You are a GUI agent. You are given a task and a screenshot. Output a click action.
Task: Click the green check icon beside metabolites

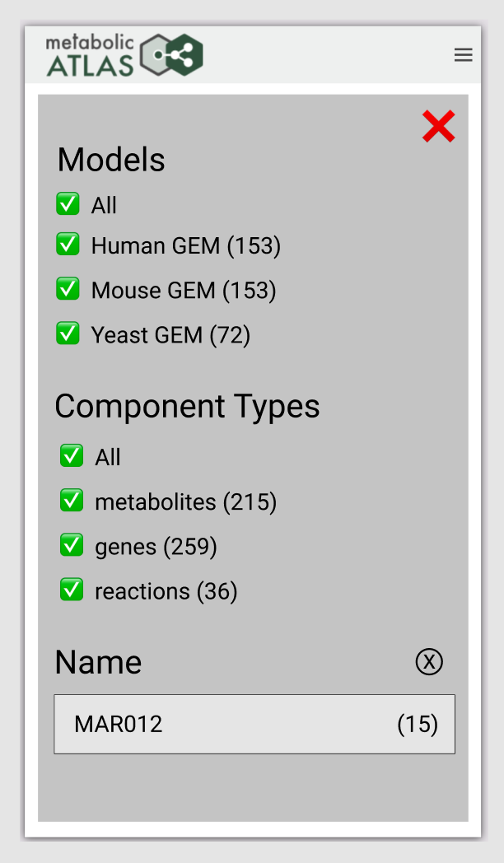[71, 500]
